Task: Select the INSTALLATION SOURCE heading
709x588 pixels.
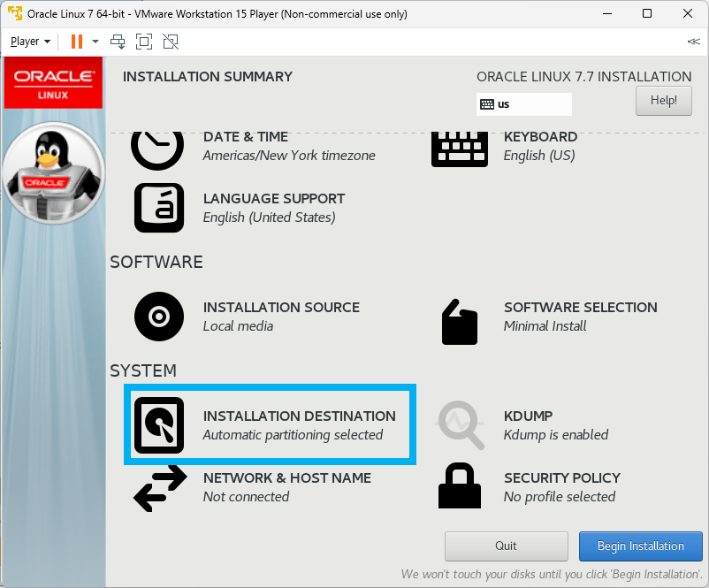Action: pyautogui.click(x=281, y=307)
